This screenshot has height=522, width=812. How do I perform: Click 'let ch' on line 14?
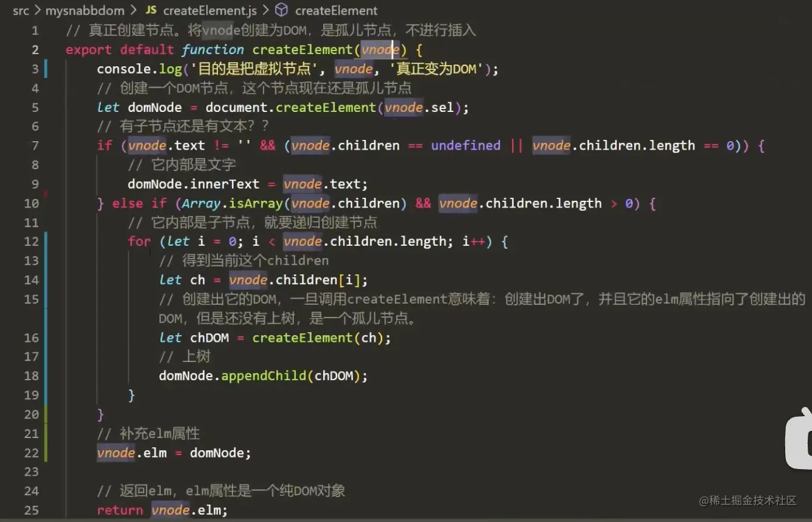pos(182,280)
